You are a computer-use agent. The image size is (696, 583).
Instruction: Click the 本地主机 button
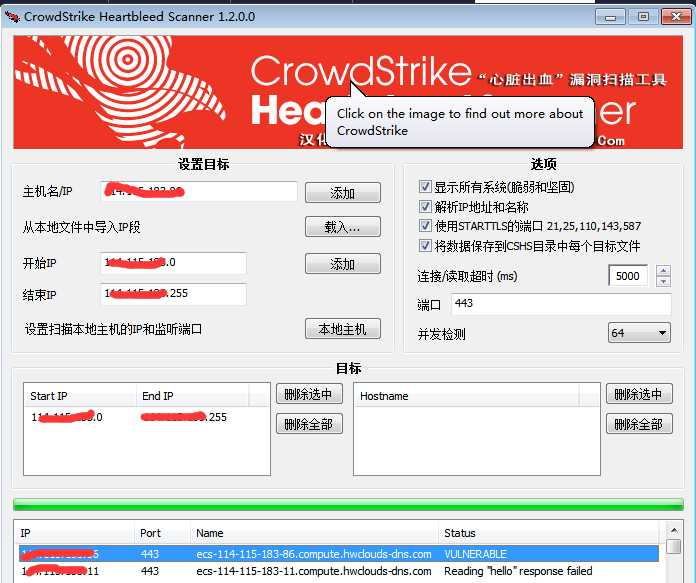coord(343,329)
